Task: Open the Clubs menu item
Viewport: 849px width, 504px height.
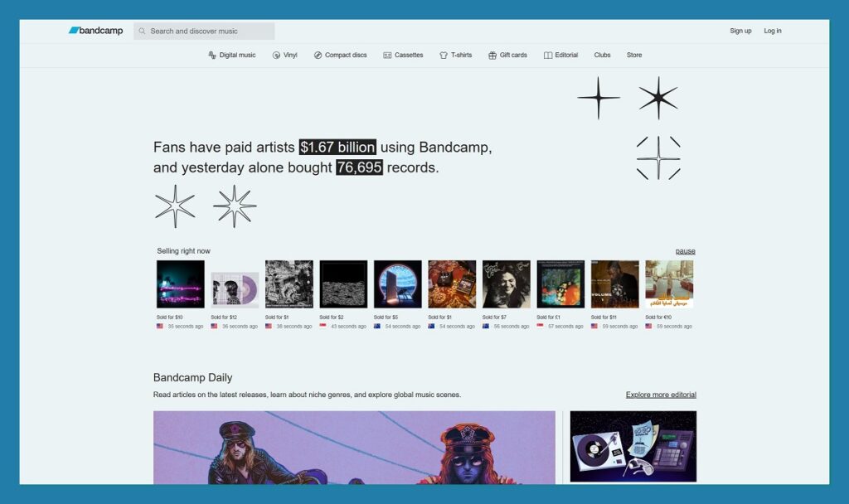Action: click(602, 56)
